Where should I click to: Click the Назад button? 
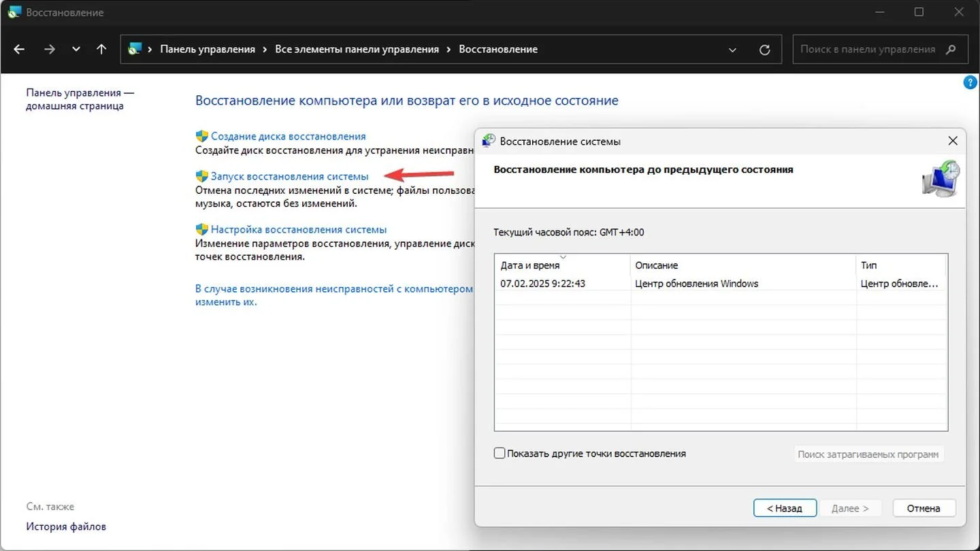(784, 508)
